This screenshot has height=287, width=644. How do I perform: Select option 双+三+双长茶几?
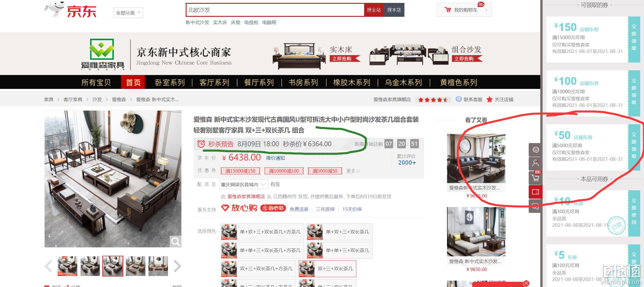click(327, 269)
